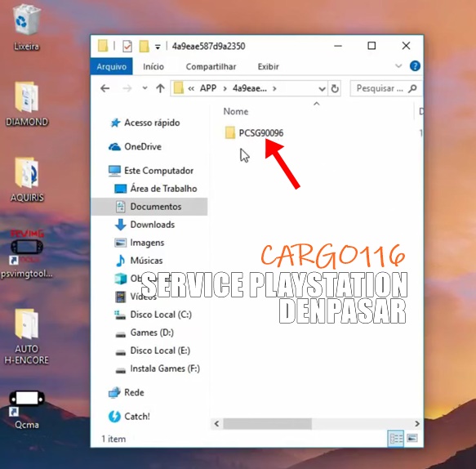Click the APP breadcrumb in address bar
Screen dimensions: 476x469
[x=208, y=88]
